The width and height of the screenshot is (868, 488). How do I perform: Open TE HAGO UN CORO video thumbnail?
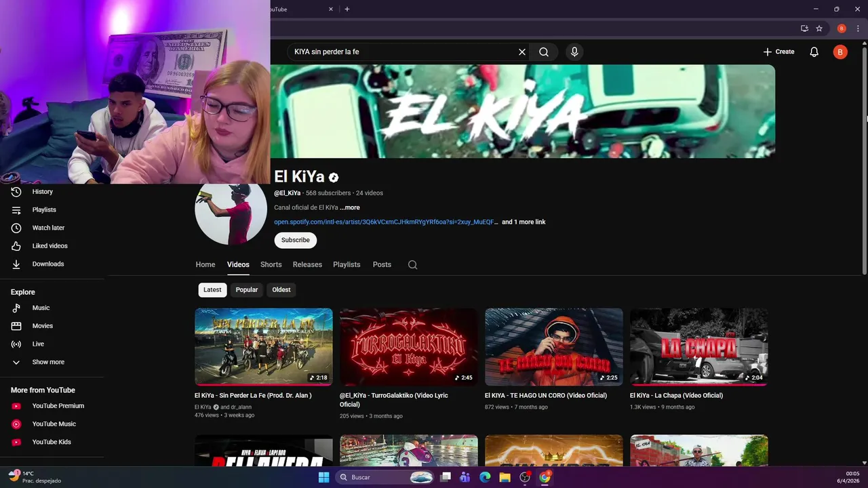pyautogui.click(x=554, y=347)
